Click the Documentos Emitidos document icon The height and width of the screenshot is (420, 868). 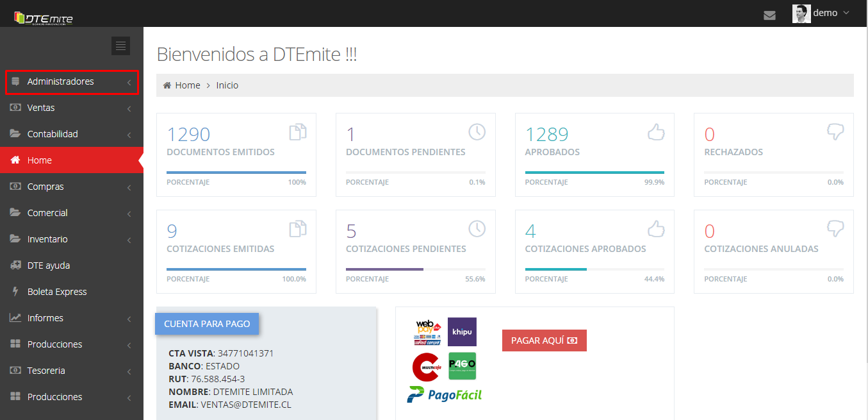(298, 131)
